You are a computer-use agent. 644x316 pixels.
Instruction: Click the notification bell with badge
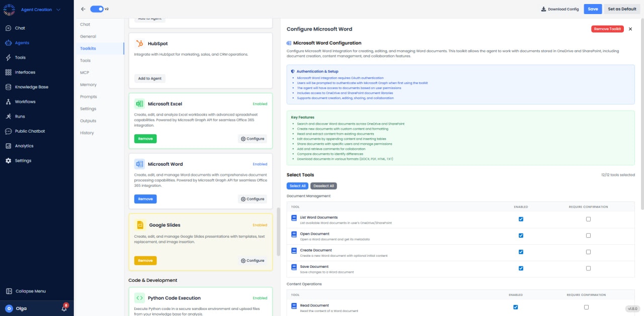(64, 308)
